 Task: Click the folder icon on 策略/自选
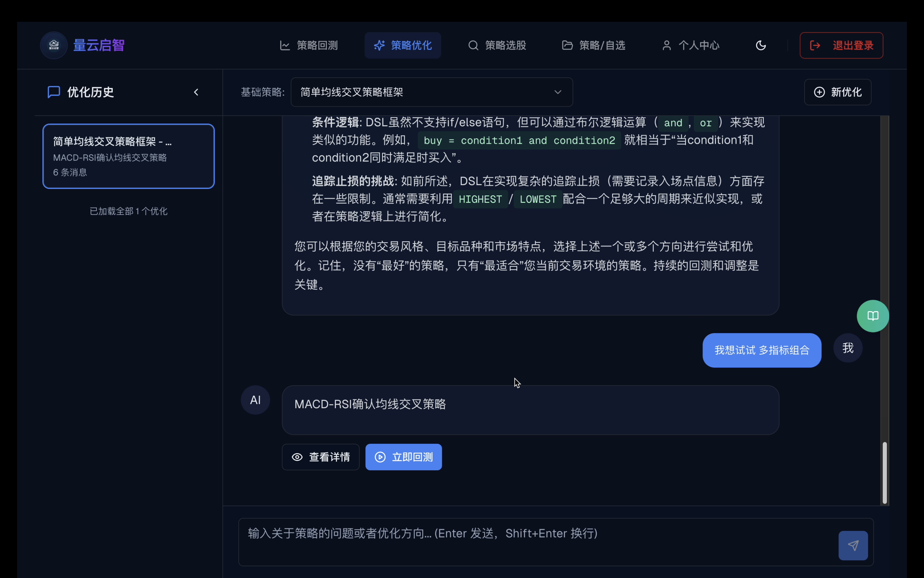tap(567, 46)
